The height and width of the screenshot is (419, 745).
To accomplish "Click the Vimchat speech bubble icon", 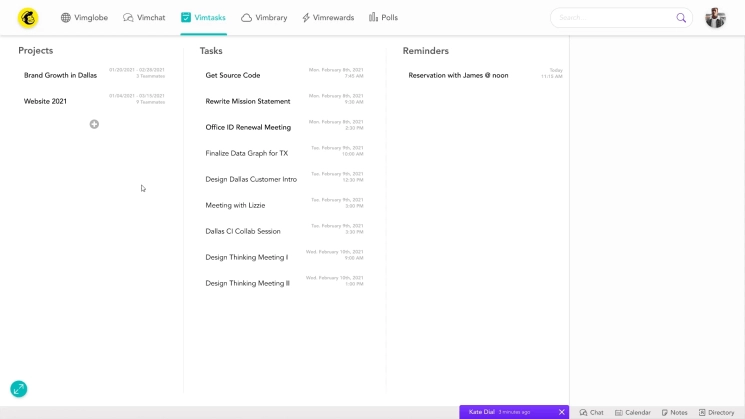I will [128, 18].
